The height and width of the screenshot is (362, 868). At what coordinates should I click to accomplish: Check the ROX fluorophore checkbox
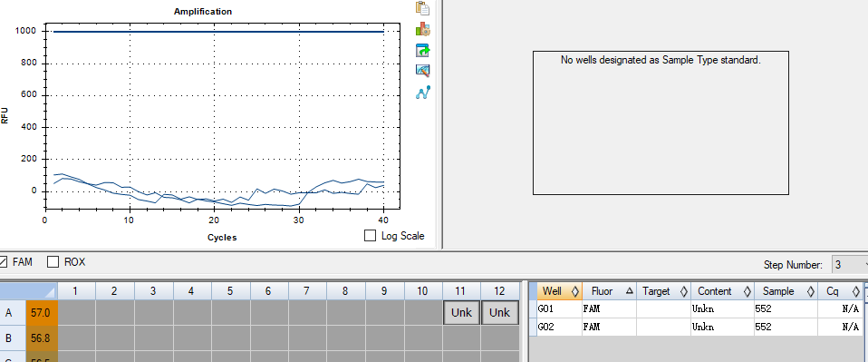(x=53, y=261)
